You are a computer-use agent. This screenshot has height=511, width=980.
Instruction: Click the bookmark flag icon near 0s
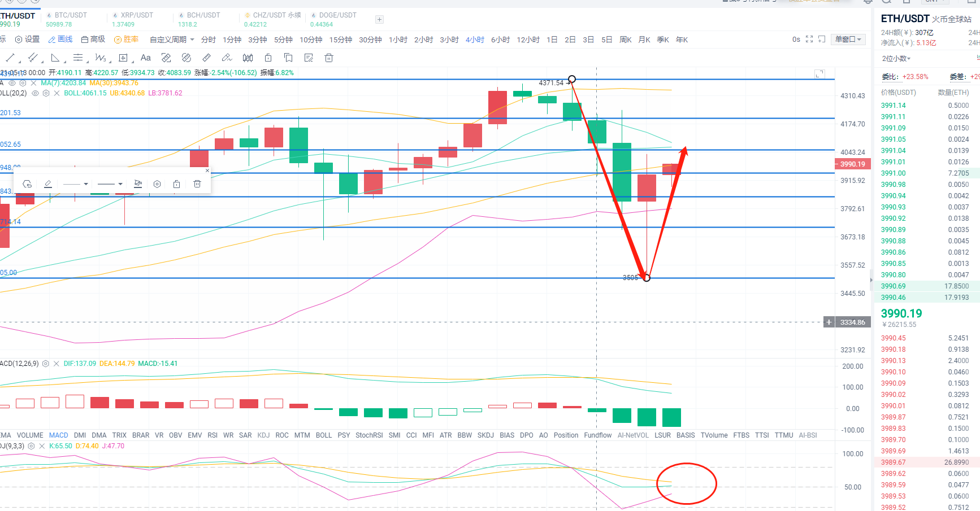point(822,39)
